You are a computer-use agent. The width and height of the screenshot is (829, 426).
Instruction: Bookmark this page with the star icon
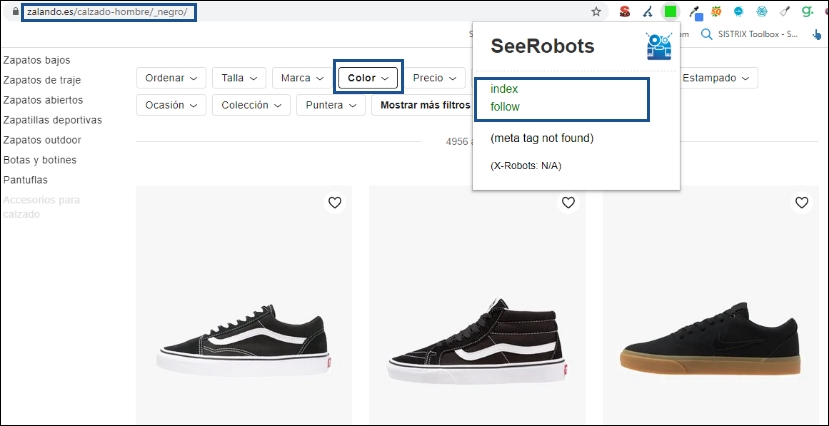point(596,12)
